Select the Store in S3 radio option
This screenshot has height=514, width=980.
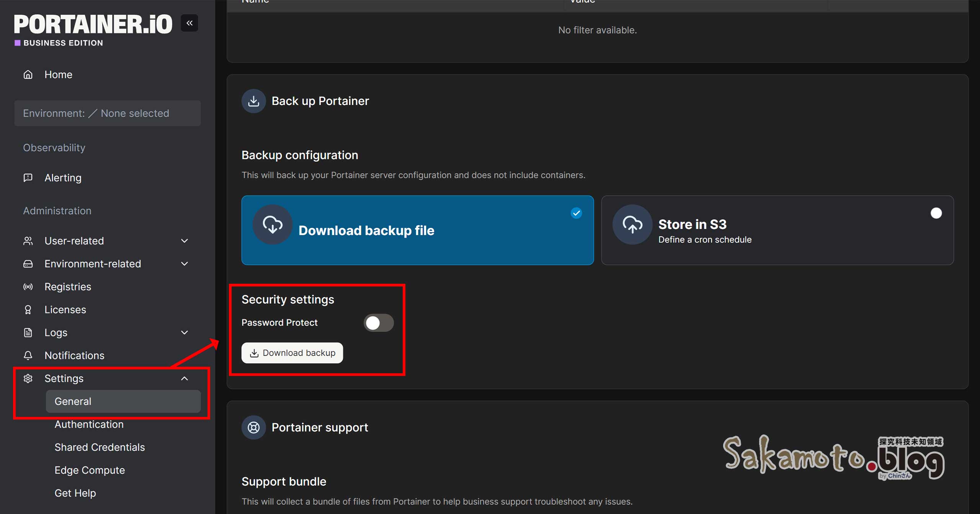(936, 213)
